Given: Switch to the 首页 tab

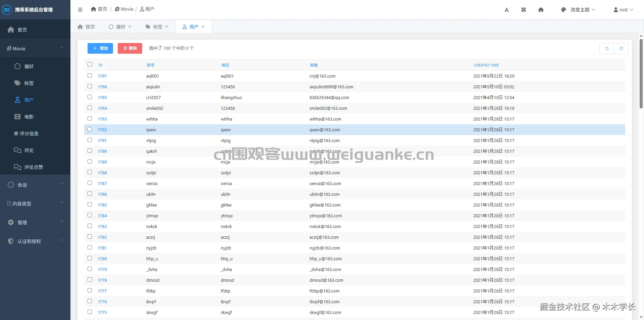Looking at the screenshot, I should point(86,27).
